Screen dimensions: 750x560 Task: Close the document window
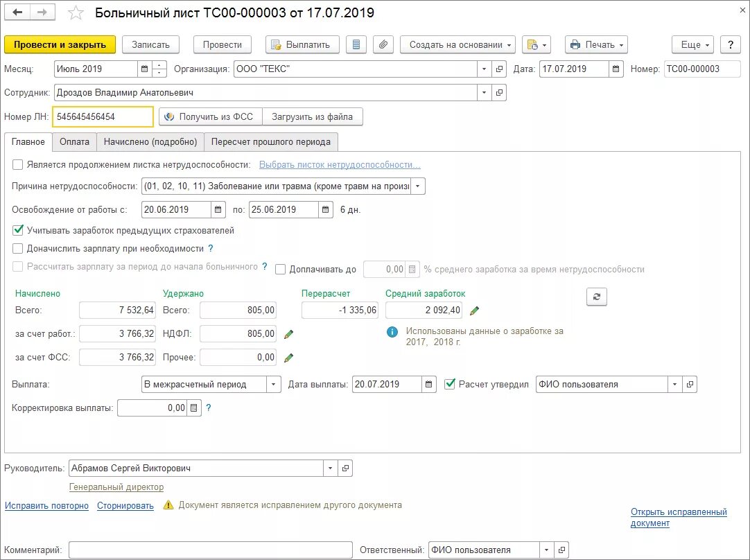[x=743, y=10]
